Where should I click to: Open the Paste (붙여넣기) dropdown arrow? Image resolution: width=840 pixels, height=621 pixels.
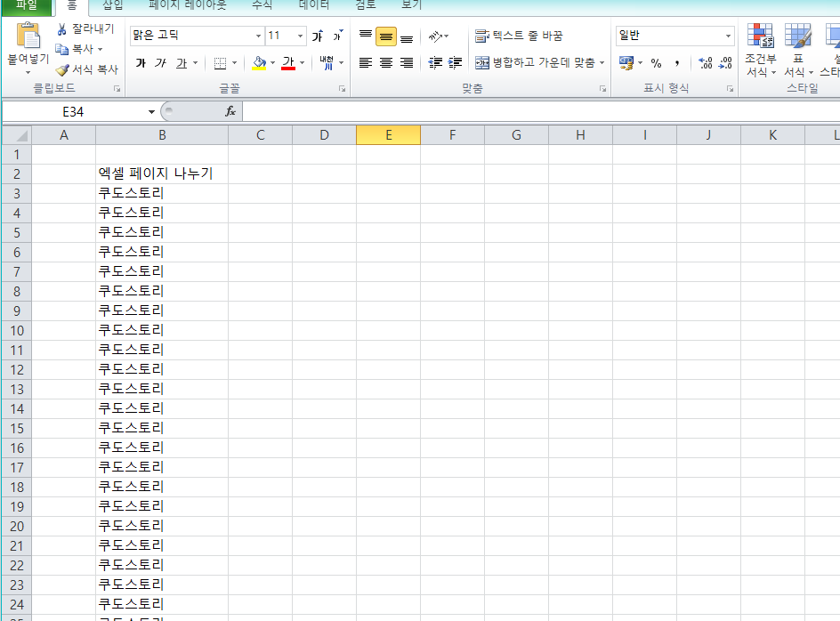28,72
